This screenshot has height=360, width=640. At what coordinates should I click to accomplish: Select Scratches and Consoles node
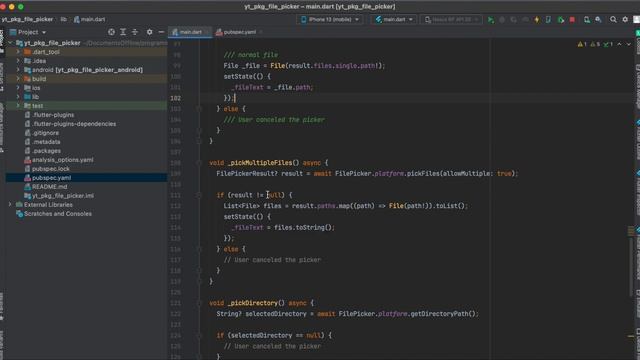point(58,213)
